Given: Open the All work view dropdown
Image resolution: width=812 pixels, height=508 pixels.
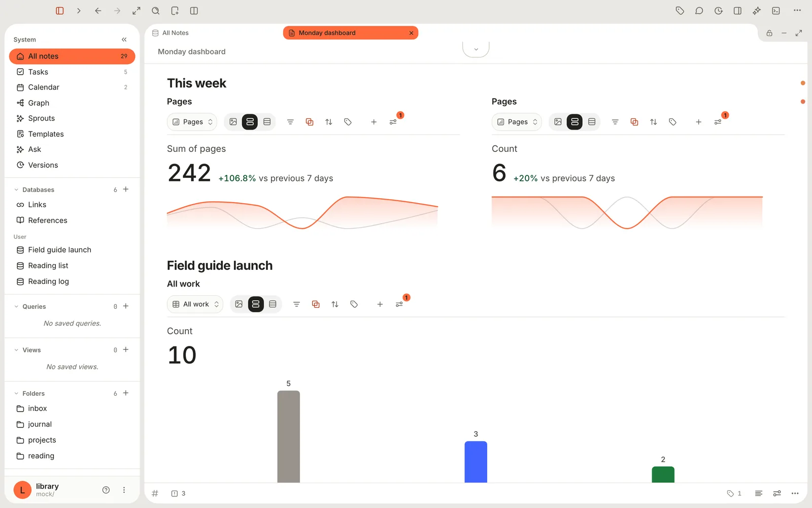Looking at the screenshot, I should 195,304.
